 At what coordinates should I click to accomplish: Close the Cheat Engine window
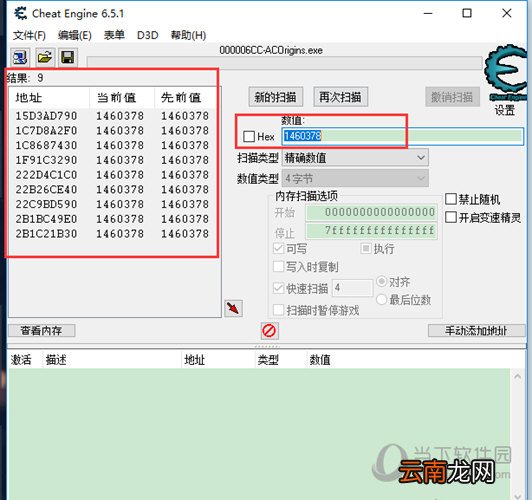(x=507, y=14)
